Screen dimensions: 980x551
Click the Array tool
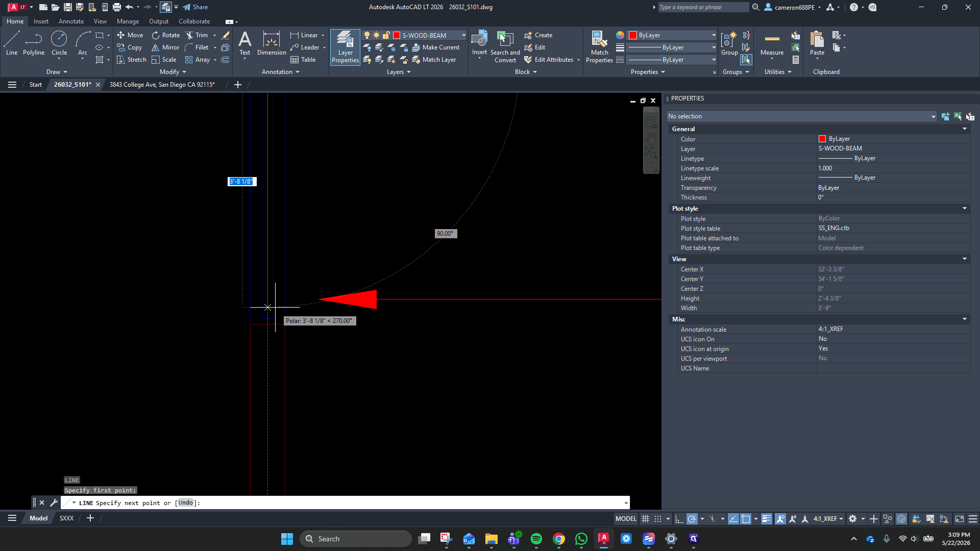(198, 60)
